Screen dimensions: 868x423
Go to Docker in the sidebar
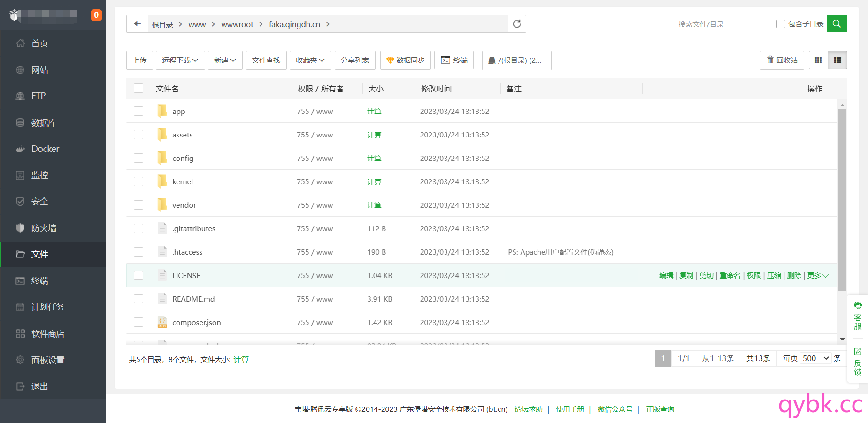(45, 149)
